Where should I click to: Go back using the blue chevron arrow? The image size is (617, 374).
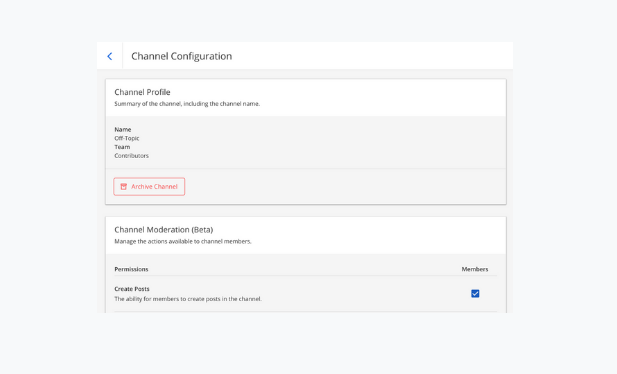(110, 56)
